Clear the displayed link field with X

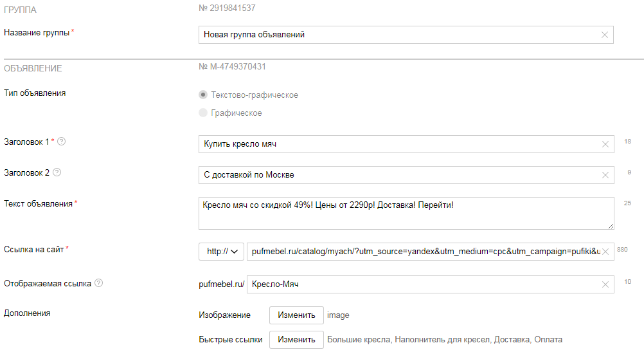point(605,284)
